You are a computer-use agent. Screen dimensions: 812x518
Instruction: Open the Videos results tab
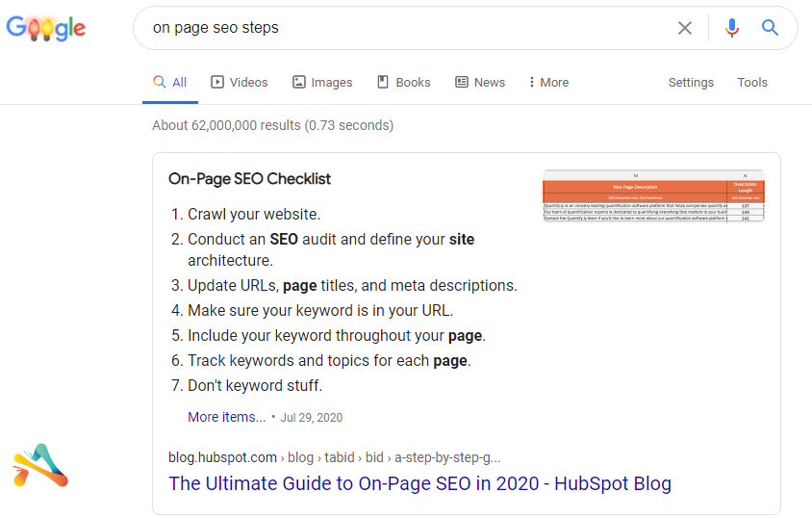(x=240, y=82)
